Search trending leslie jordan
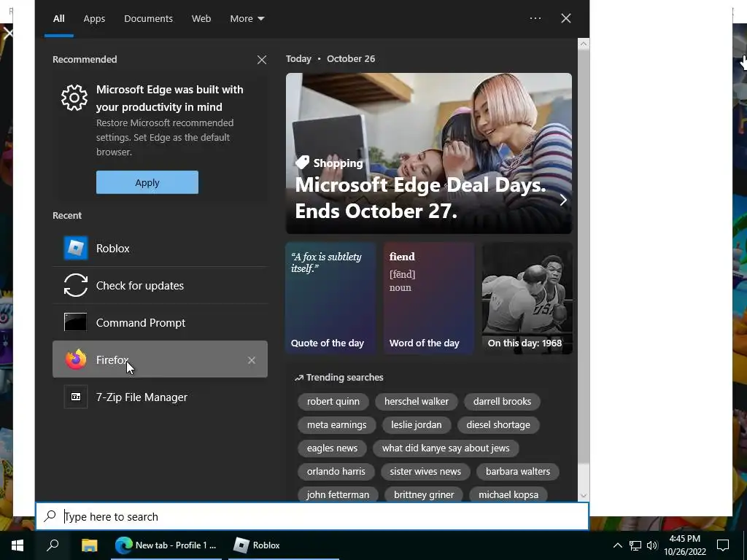The height and width of the screenshot is (560, 747). click(x=417, y=425)
